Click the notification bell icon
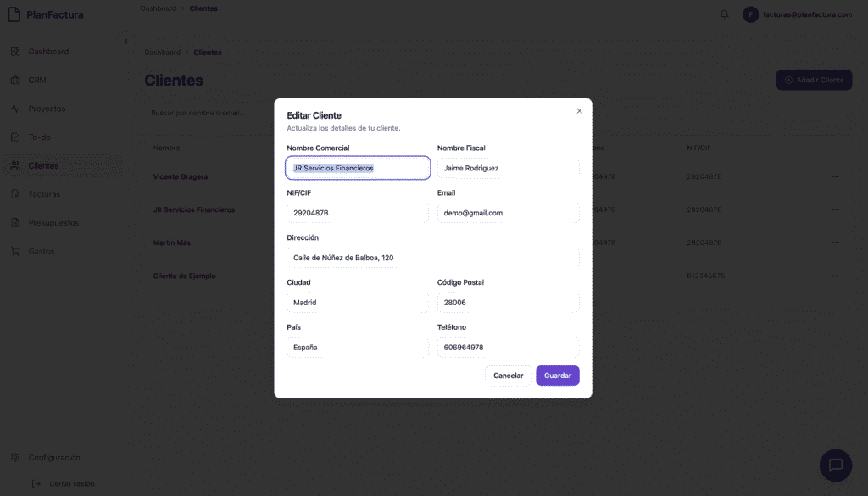This screenshot has width=868, height=496. (x=724, y=14)
